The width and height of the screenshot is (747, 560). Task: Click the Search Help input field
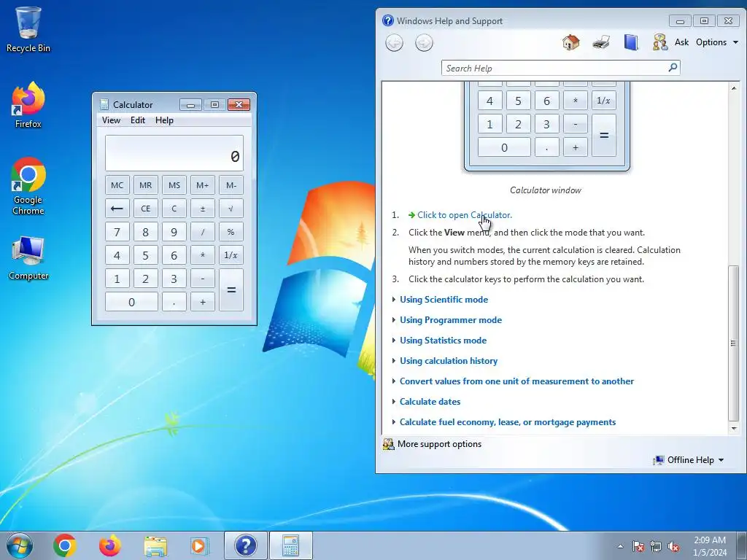coord(554,68)
